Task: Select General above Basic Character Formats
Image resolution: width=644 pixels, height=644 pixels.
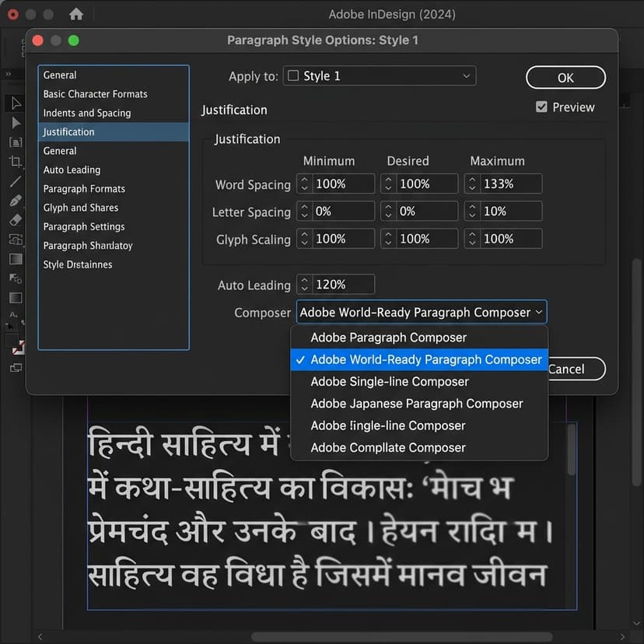Action: pyautogui.click(x=114, y=75)
